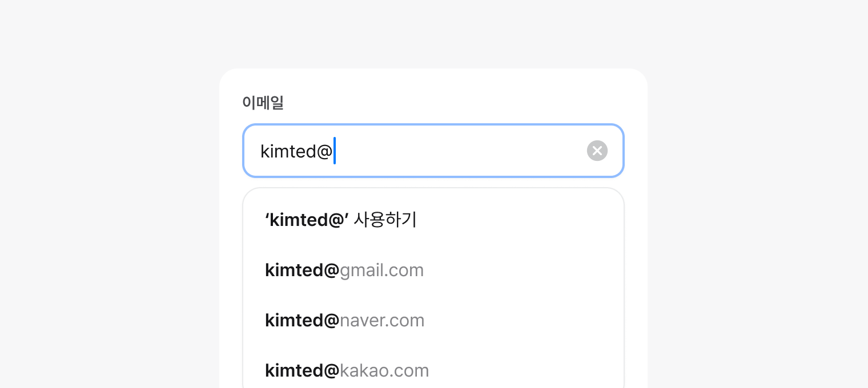This screenshot has width=868, height=388.
Task: Click the "사용하기" text in the first suggestion
Action: point(385,220)
